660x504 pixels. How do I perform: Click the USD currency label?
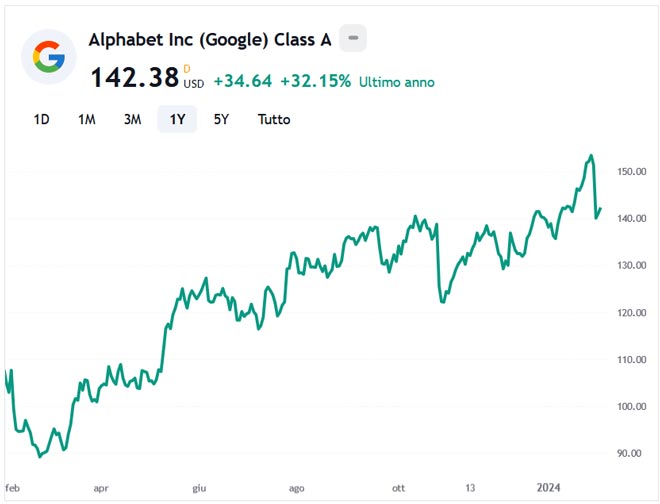click(x=193, y=84)
